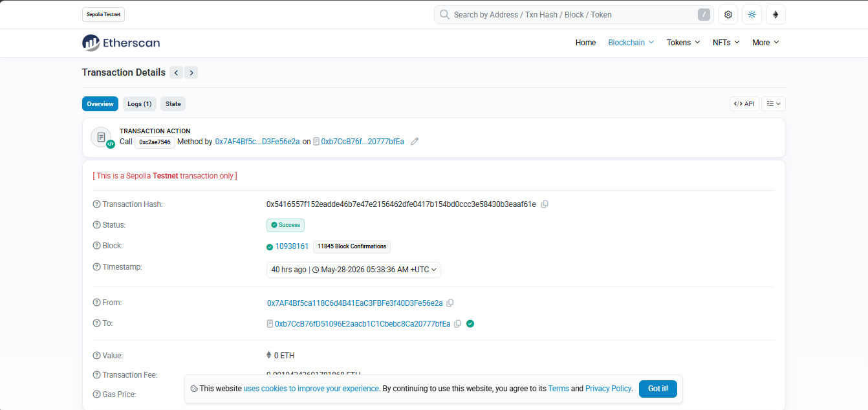Click the 0xc2ae7546 method badge
The width and height of the screenshot is (868, 410).
[155, 142]
